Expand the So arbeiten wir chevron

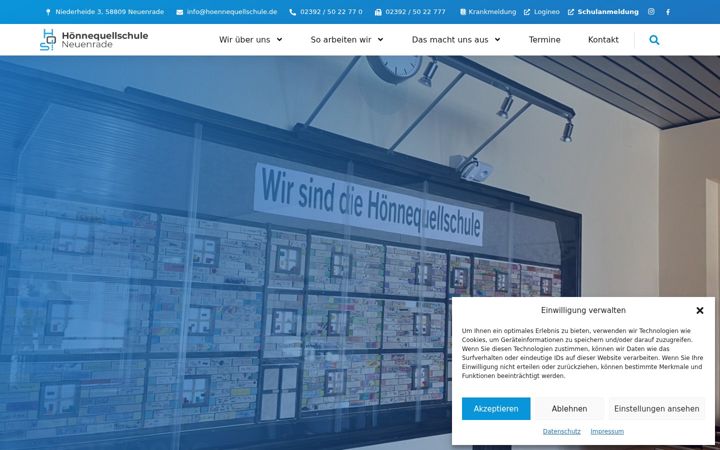point(380,39)
